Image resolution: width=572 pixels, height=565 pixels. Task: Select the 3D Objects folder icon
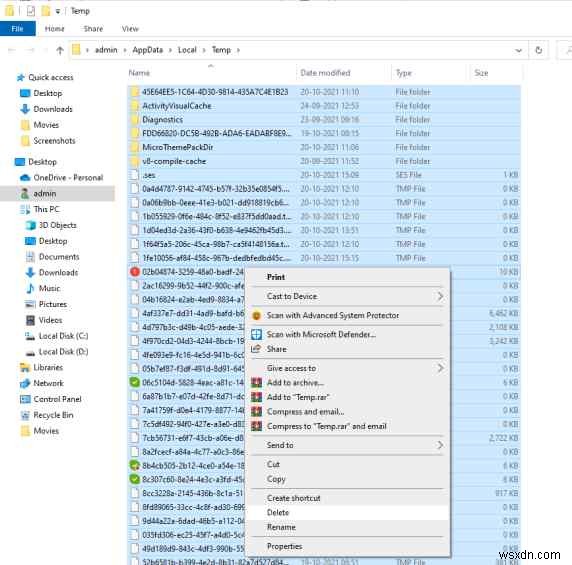point(30,225)
